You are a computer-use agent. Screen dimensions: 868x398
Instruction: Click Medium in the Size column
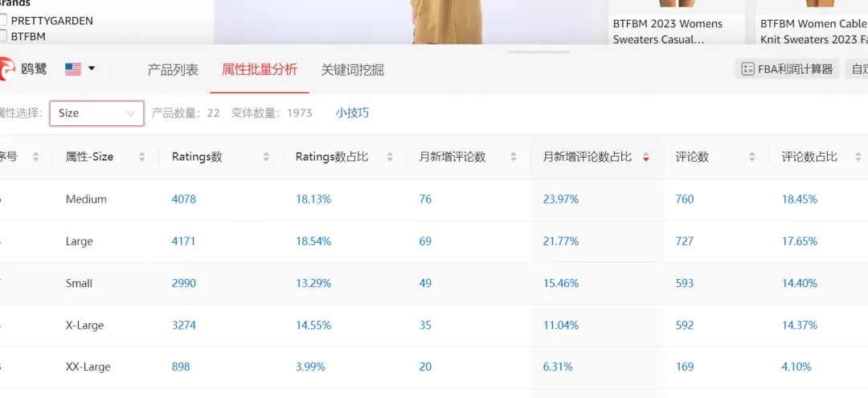(86, 199)
